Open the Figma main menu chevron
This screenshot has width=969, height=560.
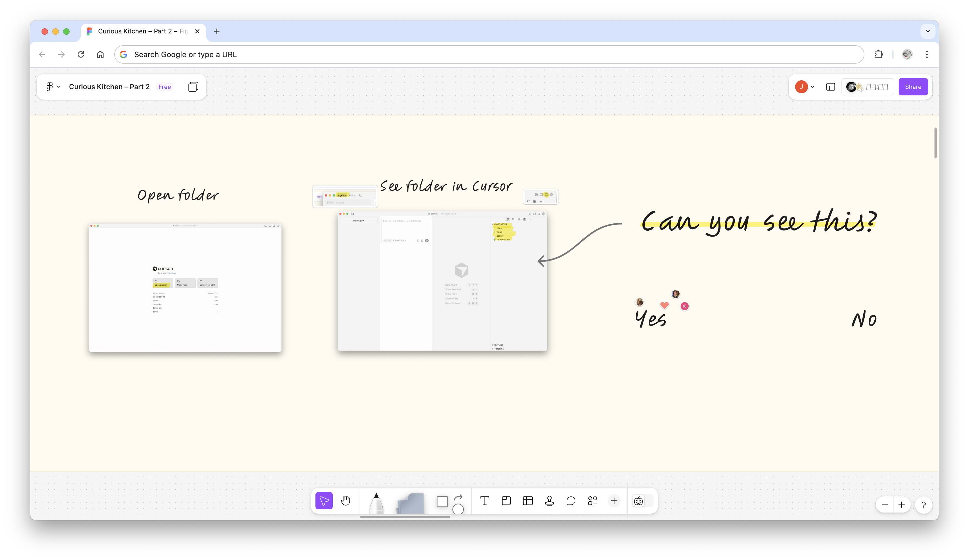coord(58,87)
